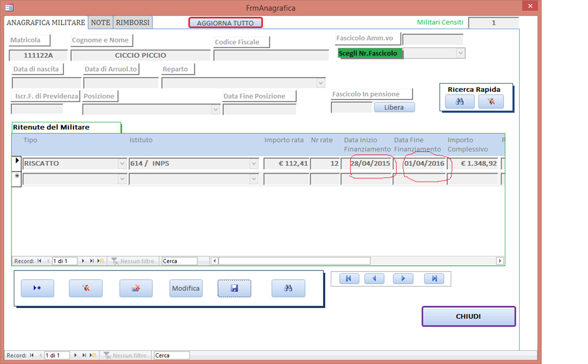
Task: Click Nessun filtro in main form navigator
Action: pos(126,355)
